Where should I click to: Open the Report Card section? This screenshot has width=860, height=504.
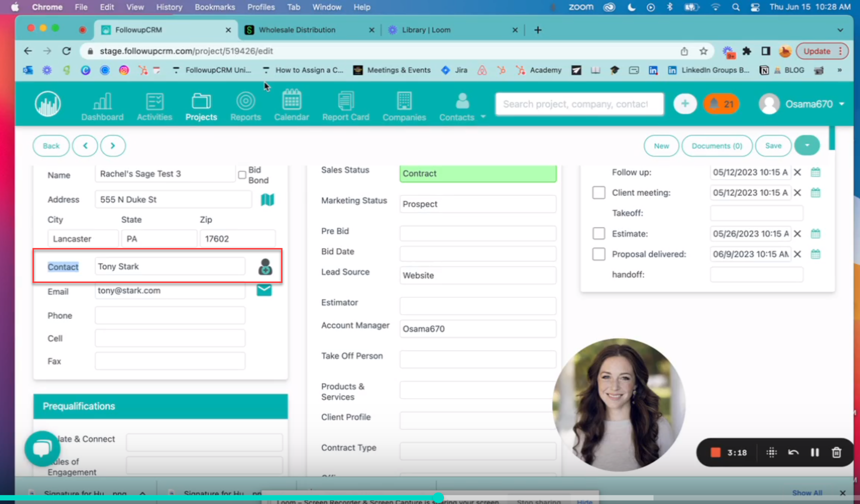[x=345, y=105]
